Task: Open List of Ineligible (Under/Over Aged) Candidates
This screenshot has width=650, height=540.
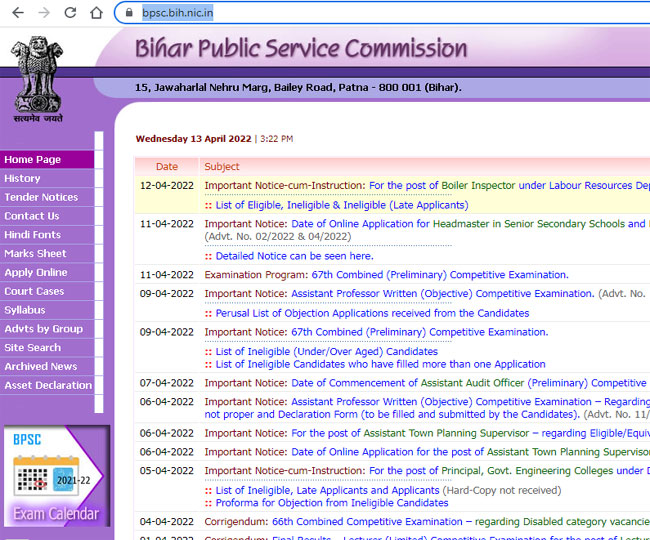Action: click(x=326, y=351)
